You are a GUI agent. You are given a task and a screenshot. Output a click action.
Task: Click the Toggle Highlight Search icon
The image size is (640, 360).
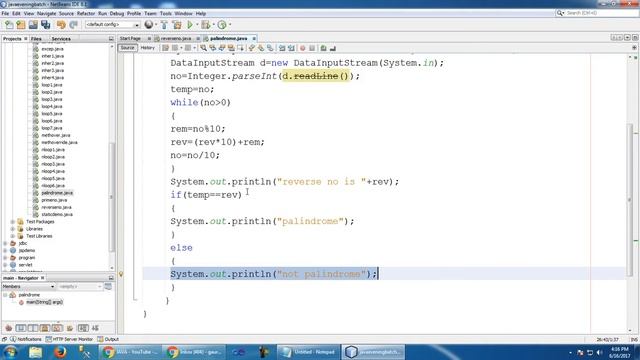click(231, 48)
